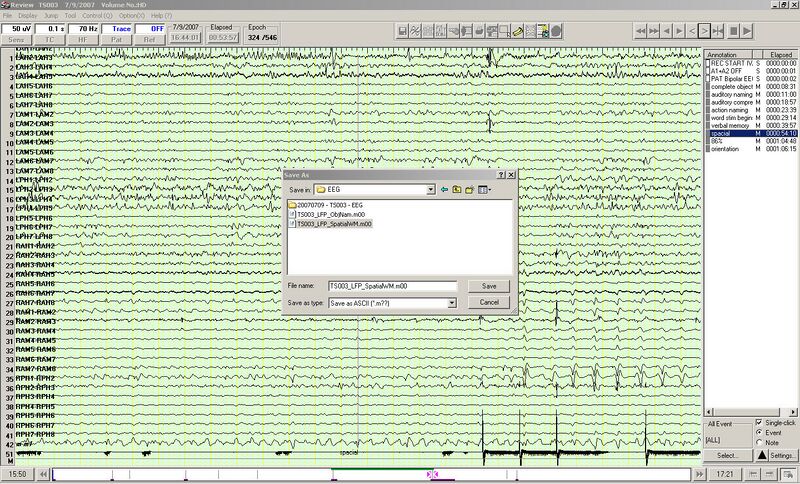Click the floppy disk save toolbar icon

click(x=401, y=32)
